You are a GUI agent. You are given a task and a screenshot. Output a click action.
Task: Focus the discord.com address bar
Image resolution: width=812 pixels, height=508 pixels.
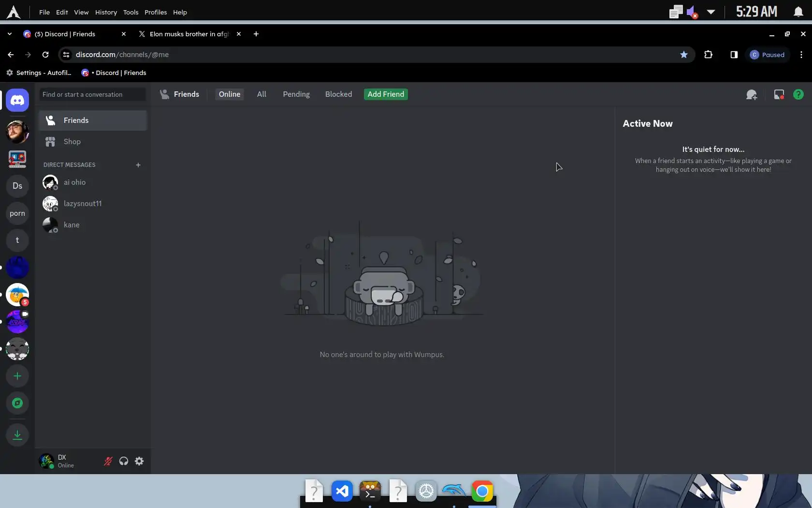(x=377, y=55)
